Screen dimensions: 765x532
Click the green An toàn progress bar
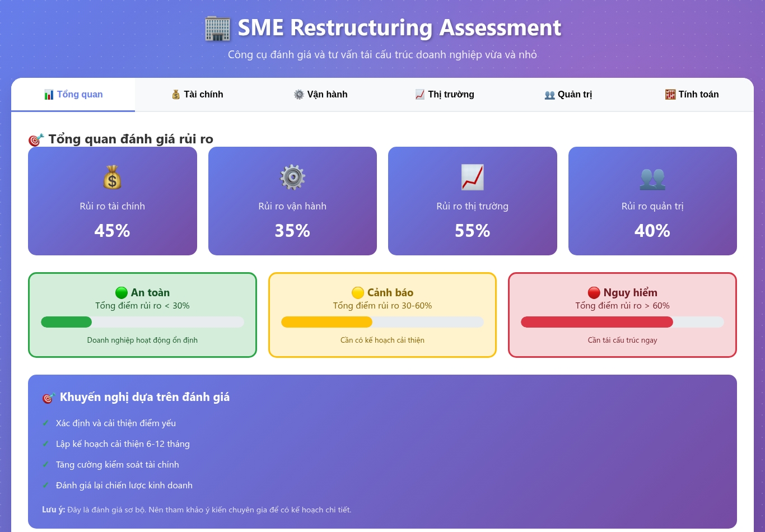click(x=142, y=322)
